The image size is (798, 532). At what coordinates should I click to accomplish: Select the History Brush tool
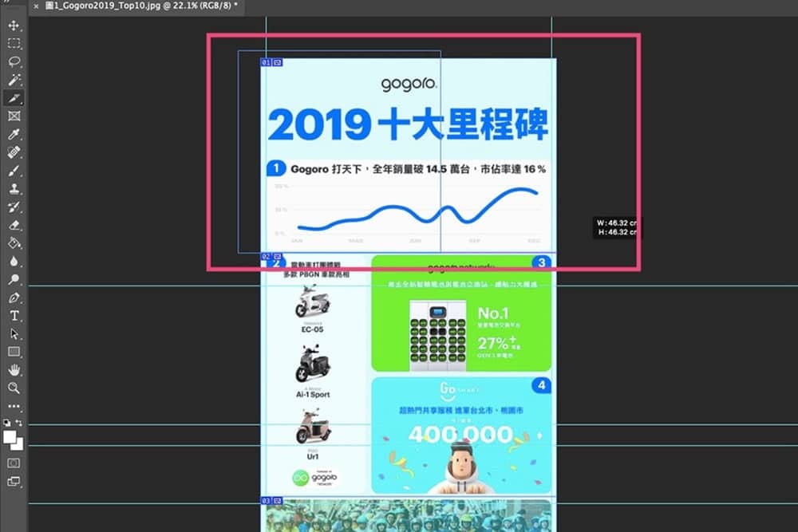14,207
